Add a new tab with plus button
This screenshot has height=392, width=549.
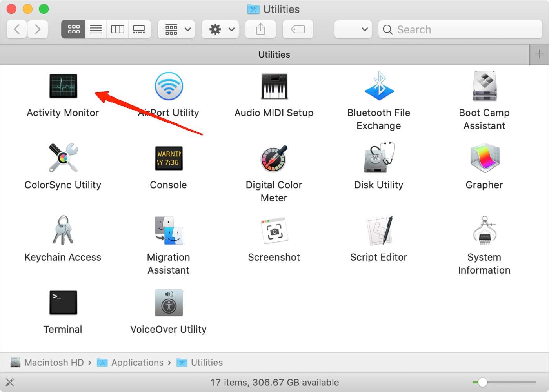pos(539,54)
